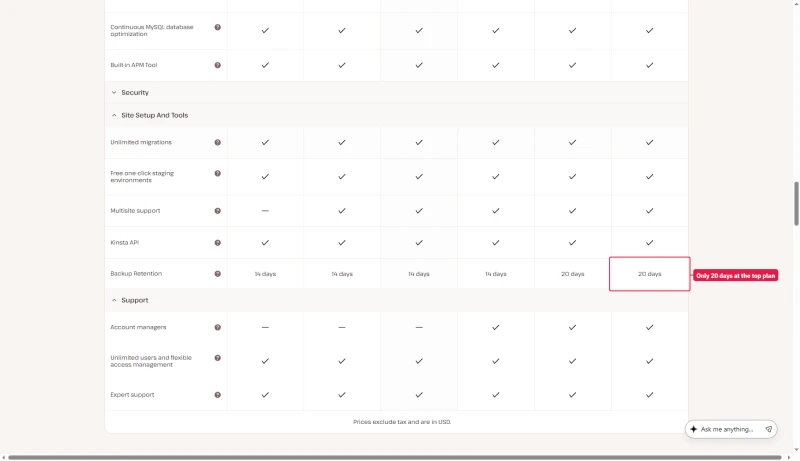Image resolution: width=800 pixels, height=461 pixels.
Task: Click the Built-in APM Tool row label
Action: pos(134,65)
